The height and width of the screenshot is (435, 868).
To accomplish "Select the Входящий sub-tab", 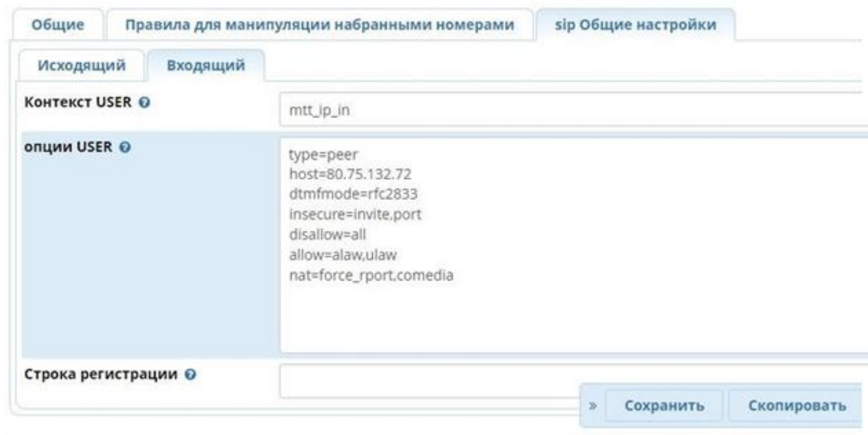I will pos(206,65).
